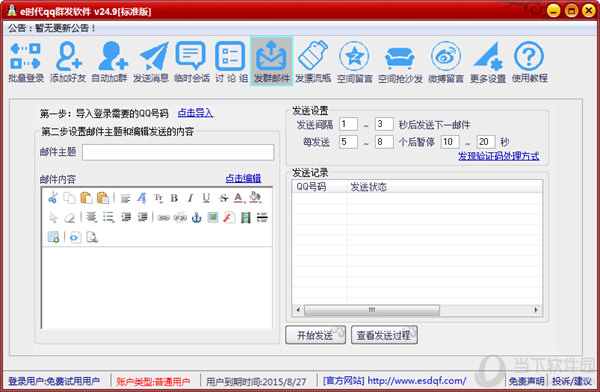Click the increase indent icon
The image size is (600, 392).
tap(142, 217)
